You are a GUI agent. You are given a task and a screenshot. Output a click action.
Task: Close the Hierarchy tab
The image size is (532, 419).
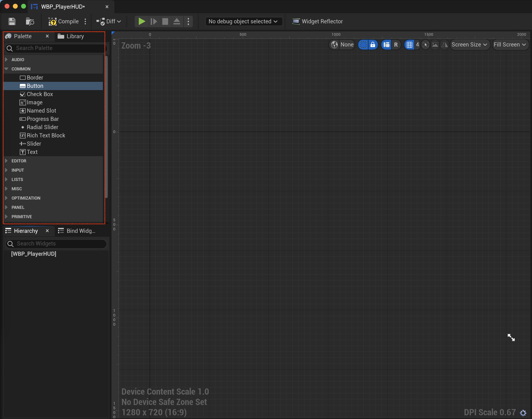click(47, 231)
